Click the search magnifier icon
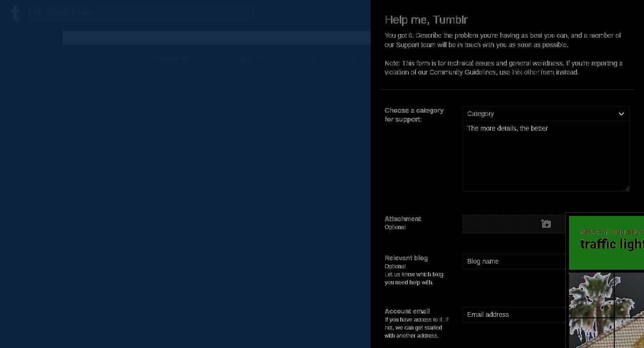 coord(38,13)
